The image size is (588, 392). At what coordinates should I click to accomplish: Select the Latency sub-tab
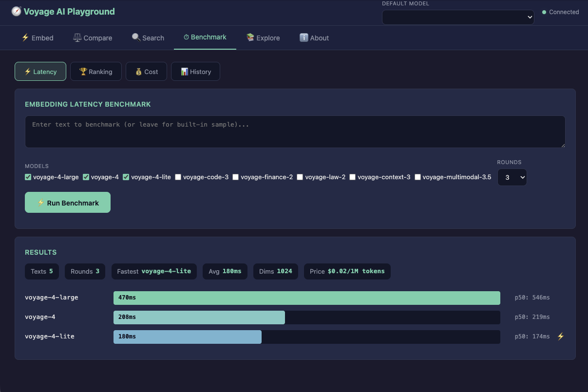(x=40, y=72)
